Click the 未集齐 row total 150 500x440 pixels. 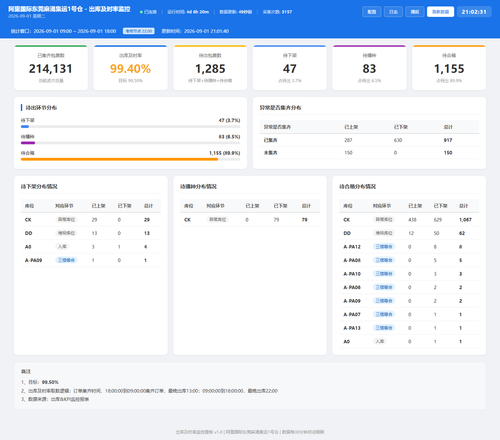[448, 153]
